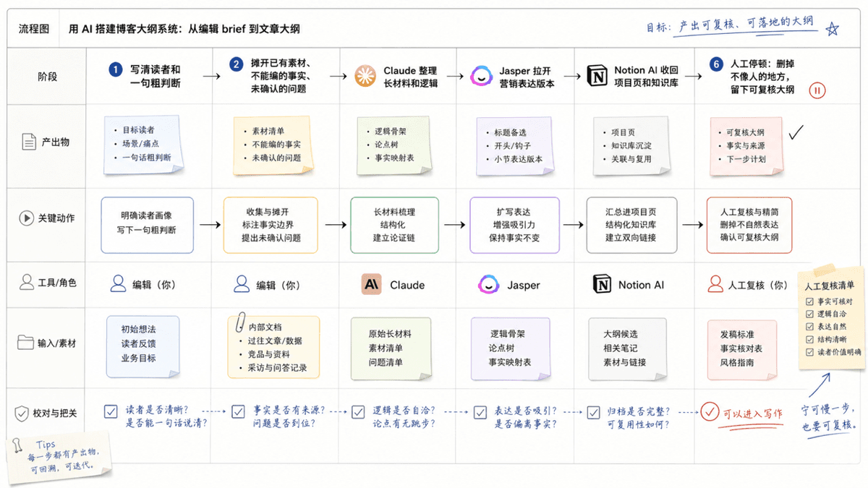Image resolution: width=868 pixels, height=488 pixels.
Task: Click the star icon beside the goal note
Action: (833, 28)
